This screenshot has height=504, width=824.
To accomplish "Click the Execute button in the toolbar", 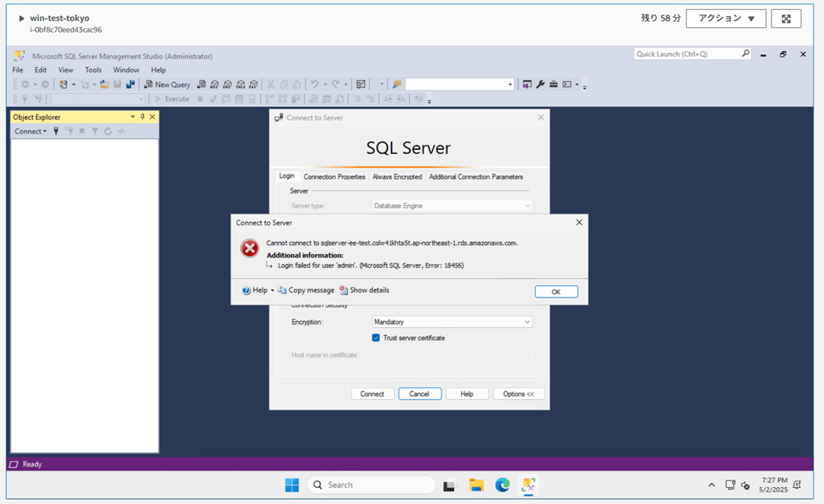I will point(172,99).
